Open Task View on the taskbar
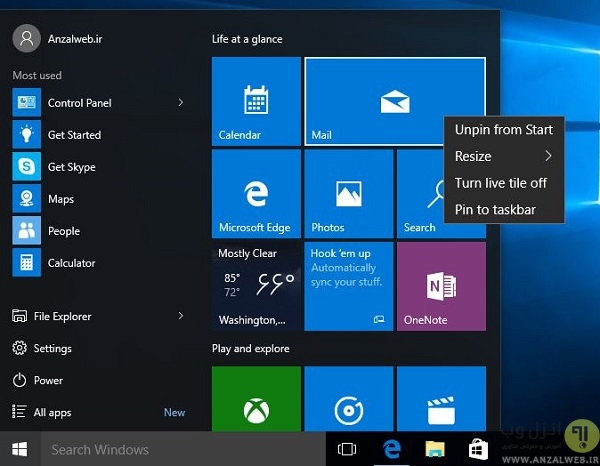Viewport: 600px width, 466px height. point(347,449)
